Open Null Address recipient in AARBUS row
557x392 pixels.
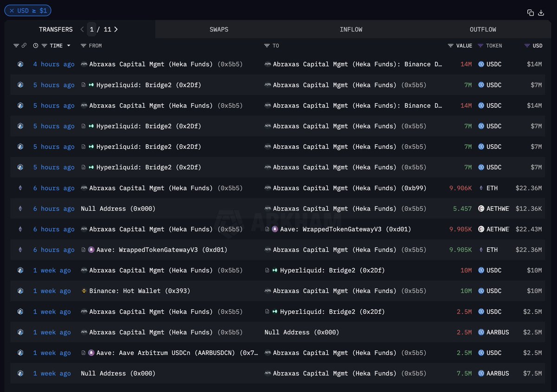(x=302, y=332)
